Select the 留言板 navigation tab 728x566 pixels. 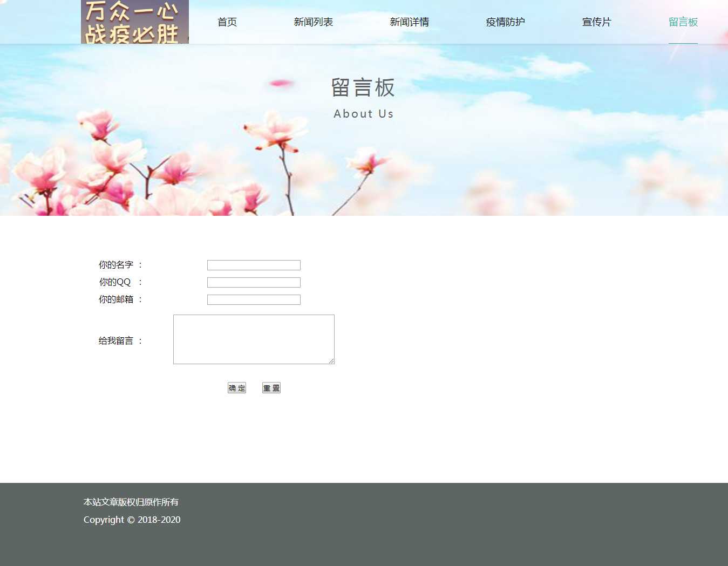pyautogui.click(x=683, y=22)
